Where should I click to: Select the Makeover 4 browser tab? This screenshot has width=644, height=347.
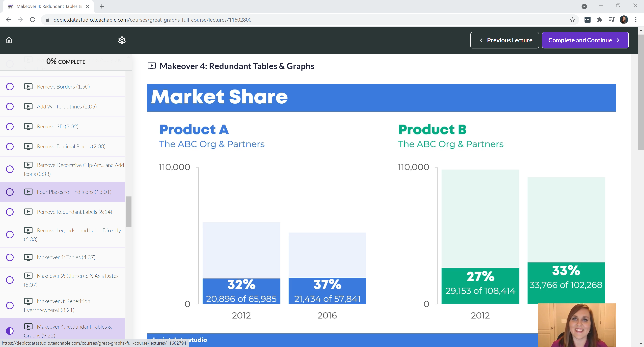click(48, 7)
